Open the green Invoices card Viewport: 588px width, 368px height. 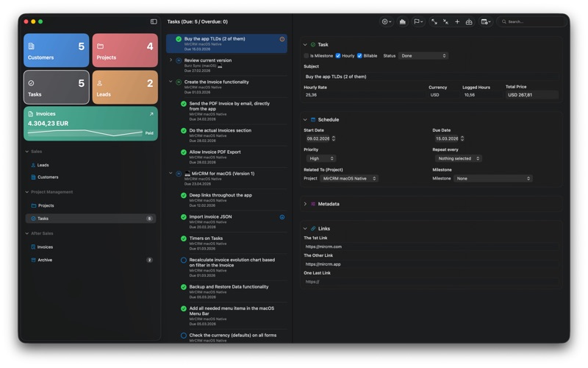click(x=90, y=124)
